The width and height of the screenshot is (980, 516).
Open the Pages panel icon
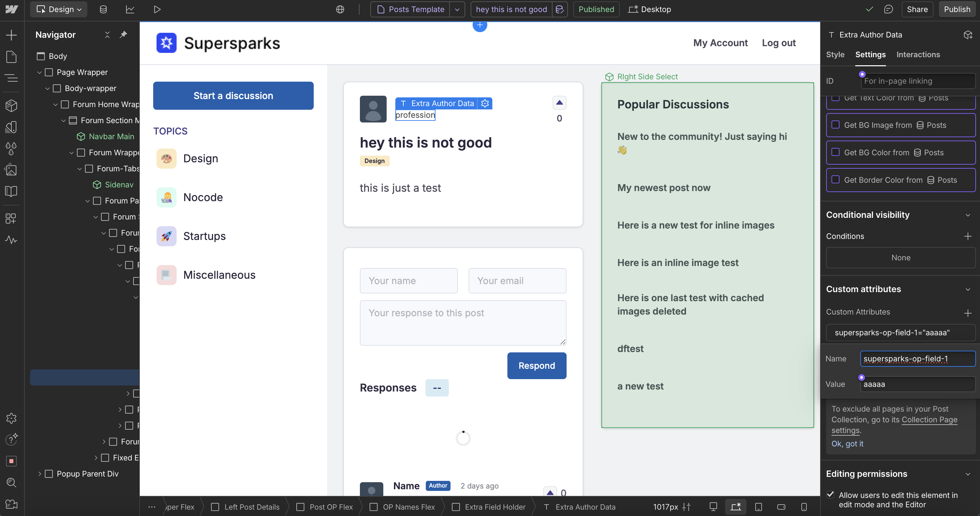pyautogui.click(x=11, y=57)
